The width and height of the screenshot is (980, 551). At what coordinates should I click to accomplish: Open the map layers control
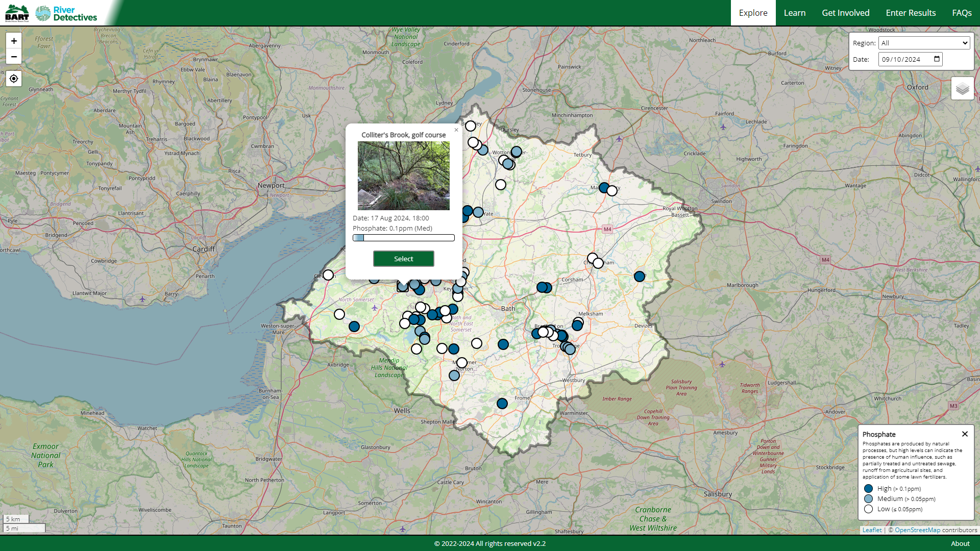963,89
